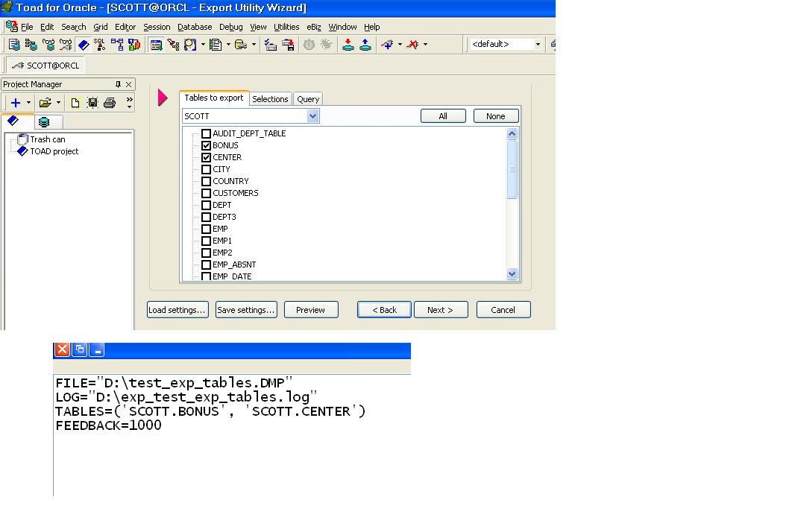Switch to the database tab icon in Project Manager

coord(44,122)
